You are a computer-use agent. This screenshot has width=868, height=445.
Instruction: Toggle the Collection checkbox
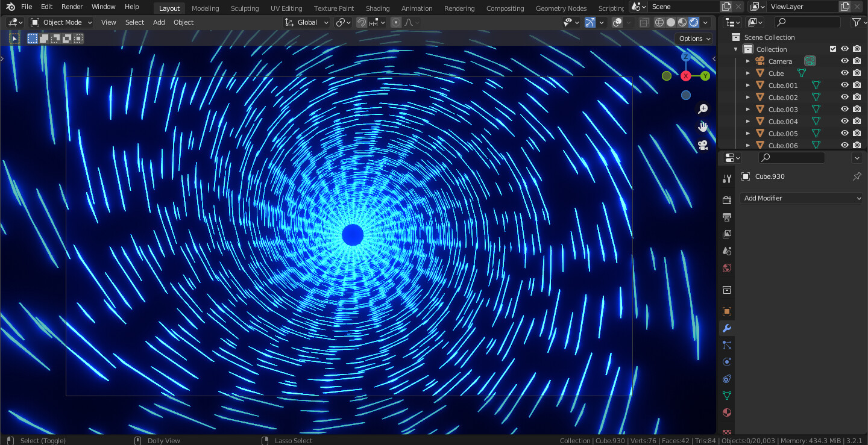point(832,49)
